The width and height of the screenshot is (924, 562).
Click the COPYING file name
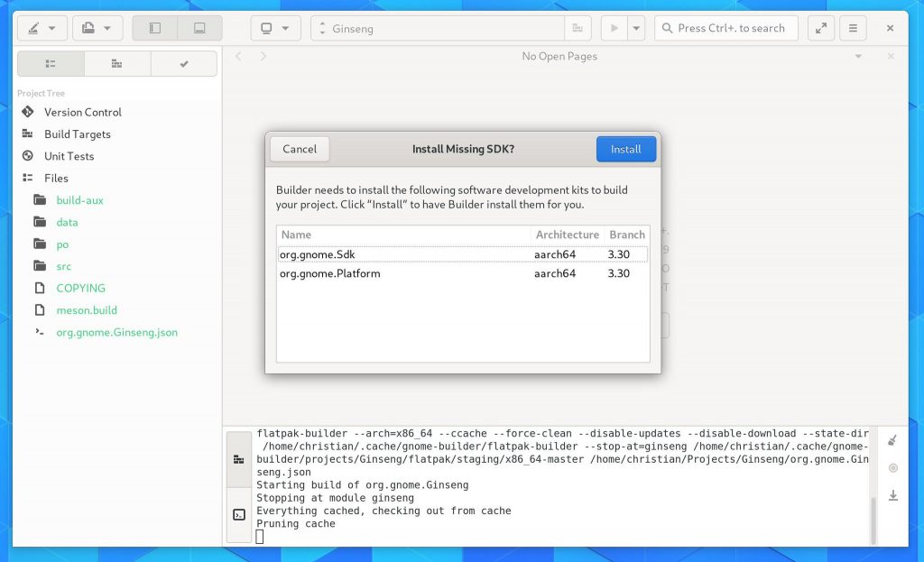tap(80, 288)
